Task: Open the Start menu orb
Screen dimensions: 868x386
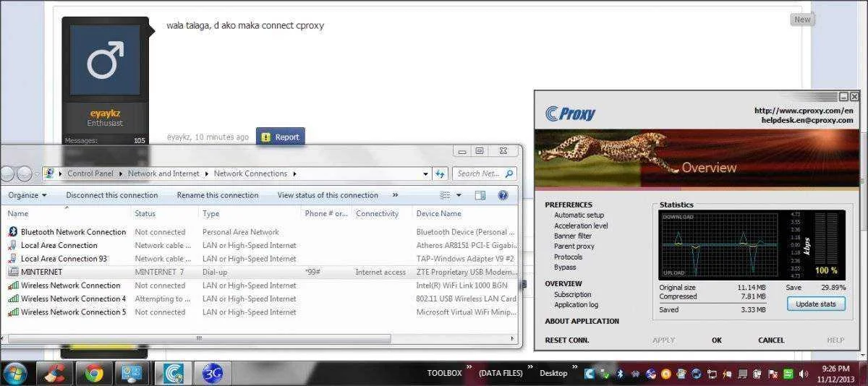Action: [15, 374]
